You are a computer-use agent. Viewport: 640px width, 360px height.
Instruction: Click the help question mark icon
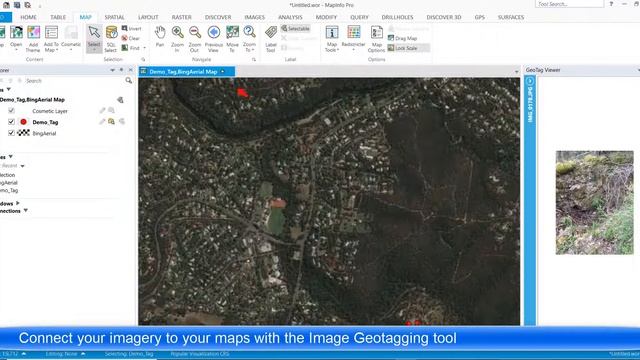[x=611, y=4]
